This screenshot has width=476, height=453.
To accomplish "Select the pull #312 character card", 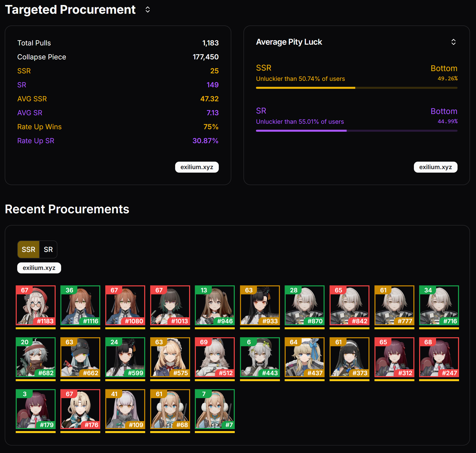I will click(394, 357).
